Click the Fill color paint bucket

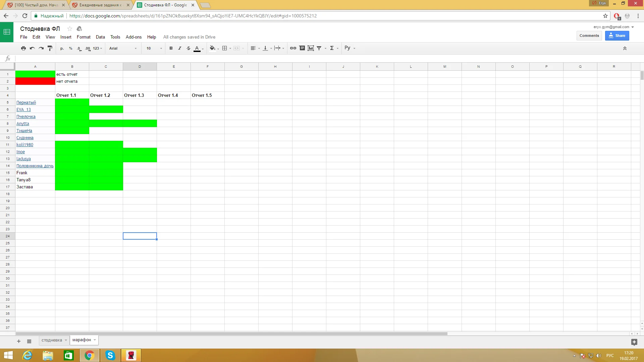[x=212, y=48]
